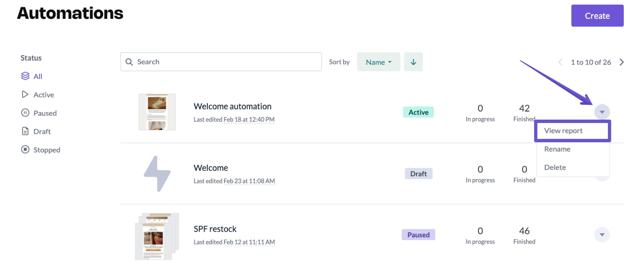The width and height of the screenshot is (644, 264).
Task: Click Delete in the actions menu
Action: pos(555,167)
